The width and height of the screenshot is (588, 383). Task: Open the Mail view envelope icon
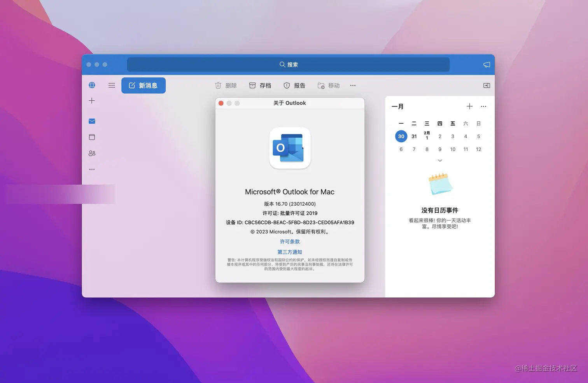coord(92,121)
